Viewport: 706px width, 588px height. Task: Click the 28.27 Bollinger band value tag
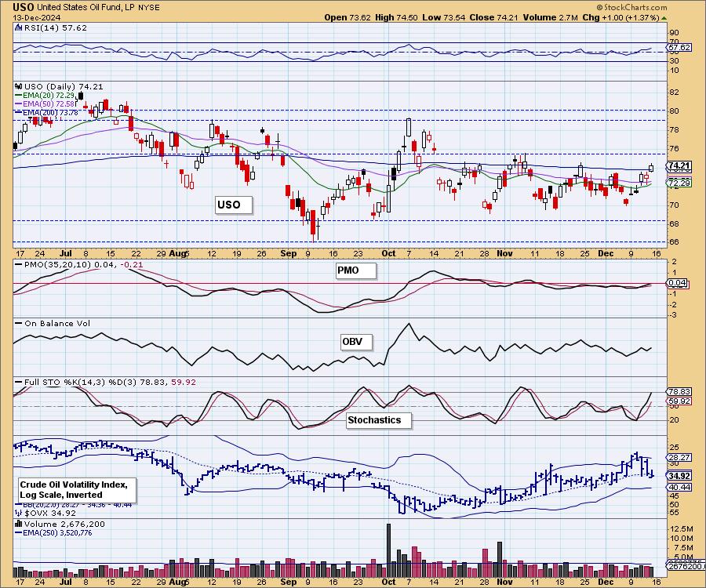click(679, 457)
